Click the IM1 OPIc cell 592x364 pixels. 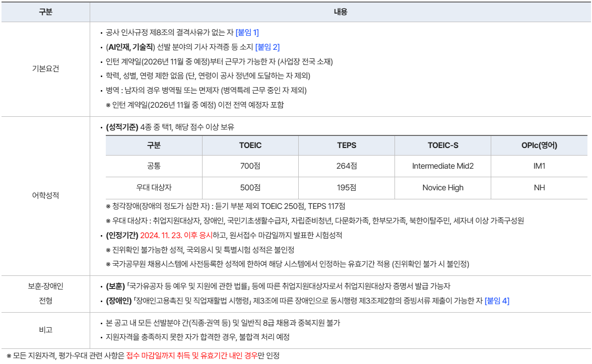click(x=539, y=166)
